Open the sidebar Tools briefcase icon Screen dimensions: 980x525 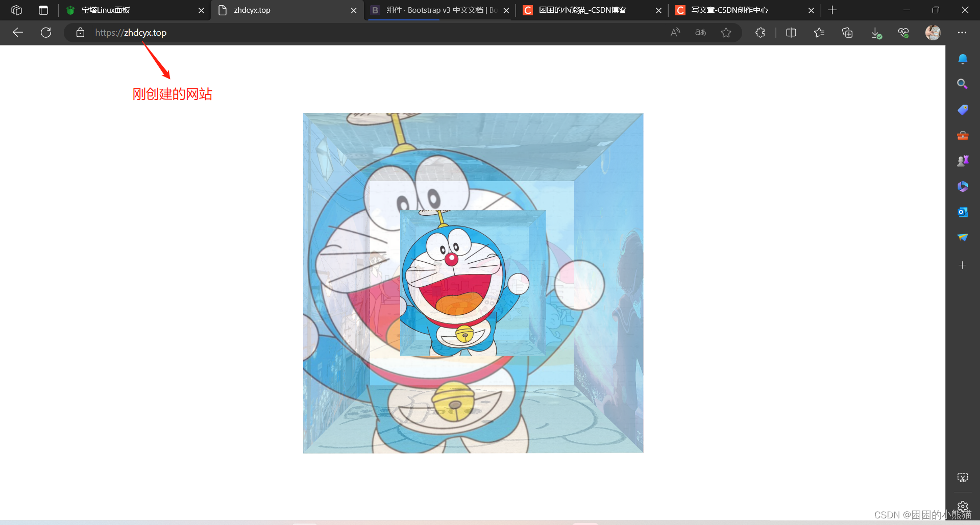(963, 136)
